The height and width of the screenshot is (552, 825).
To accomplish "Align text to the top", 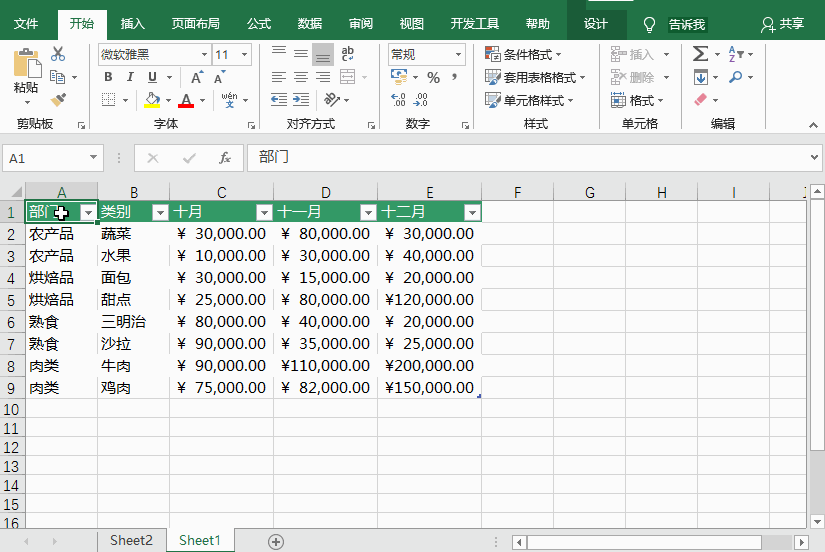I will [x=279, y=53].
